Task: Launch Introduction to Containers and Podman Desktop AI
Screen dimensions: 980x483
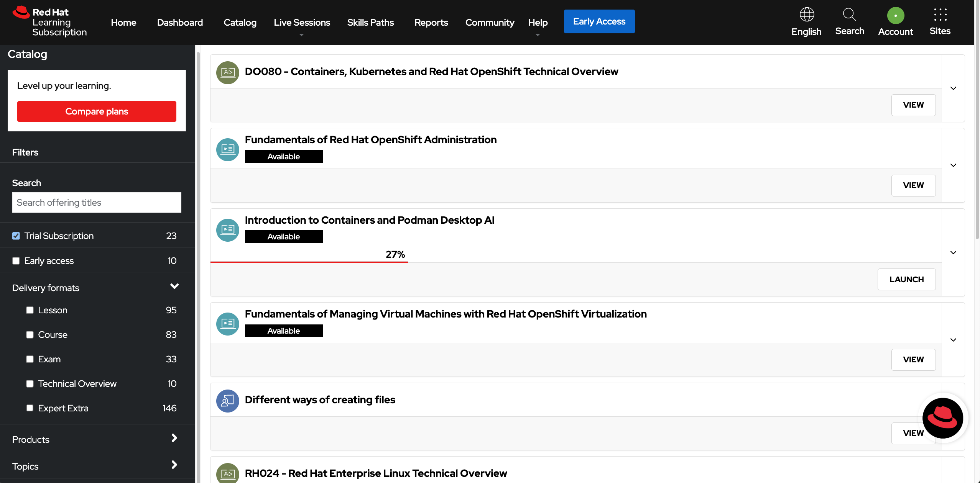Action: click(x=906, y=279)
